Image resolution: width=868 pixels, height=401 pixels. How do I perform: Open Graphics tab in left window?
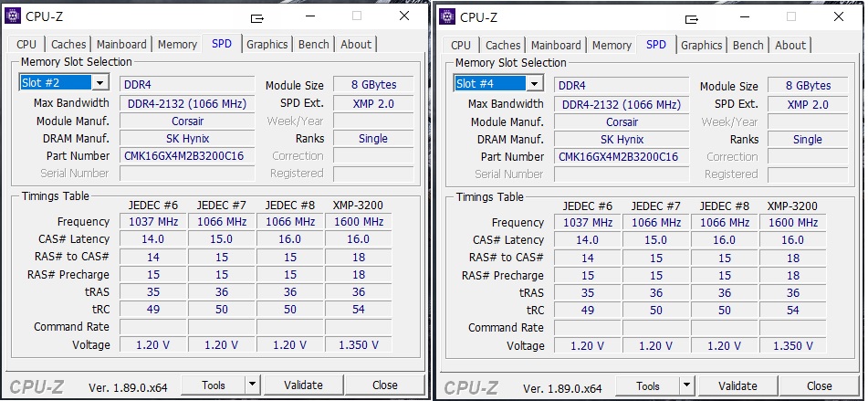[x=267, y=45]
